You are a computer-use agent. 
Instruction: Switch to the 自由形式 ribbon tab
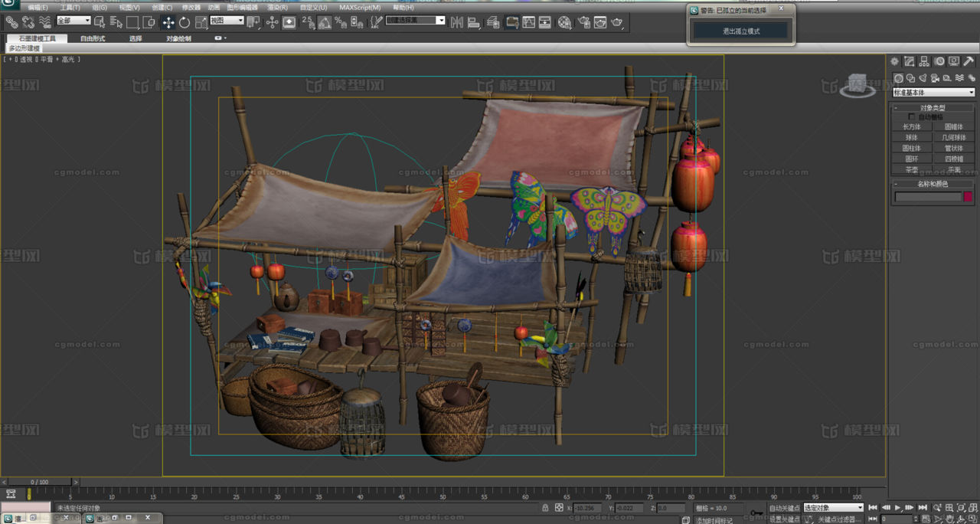(x=93, y=38)
